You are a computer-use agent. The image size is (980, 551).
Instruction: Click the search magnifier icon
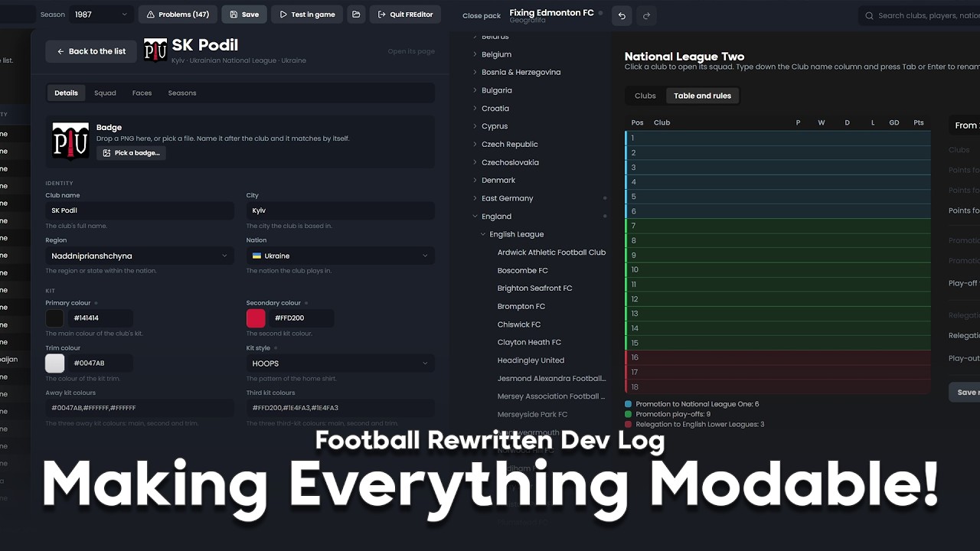pyautogui.click(x=869, y=15)
